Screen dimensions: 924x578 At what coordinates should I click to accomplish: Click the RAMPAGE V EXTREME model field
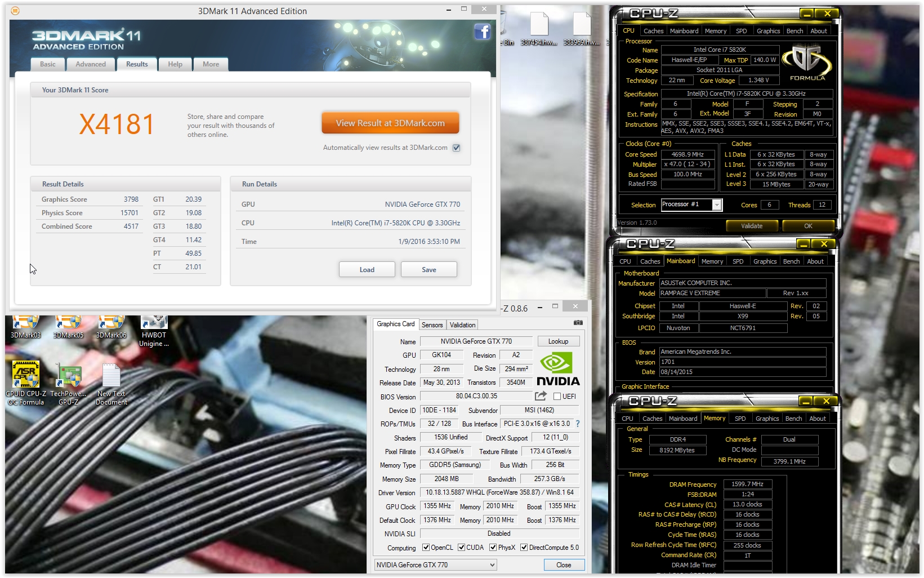click(712, 294)
